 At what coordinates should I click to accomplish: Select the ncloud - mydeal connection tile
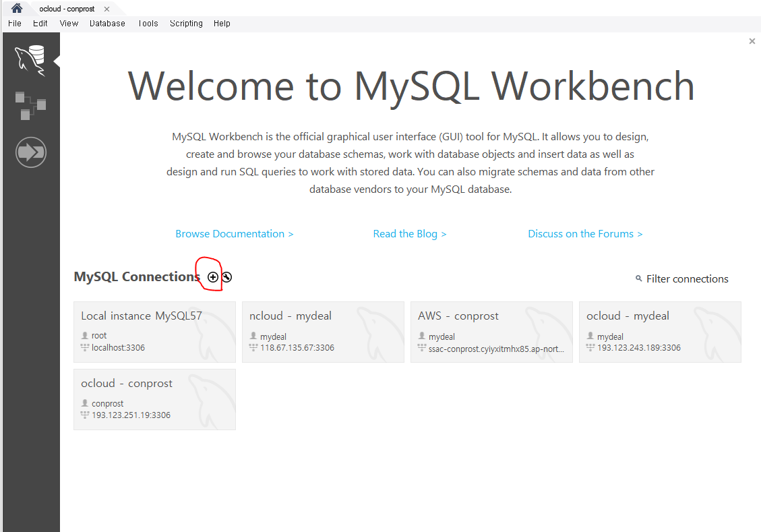tap(323, 332)
